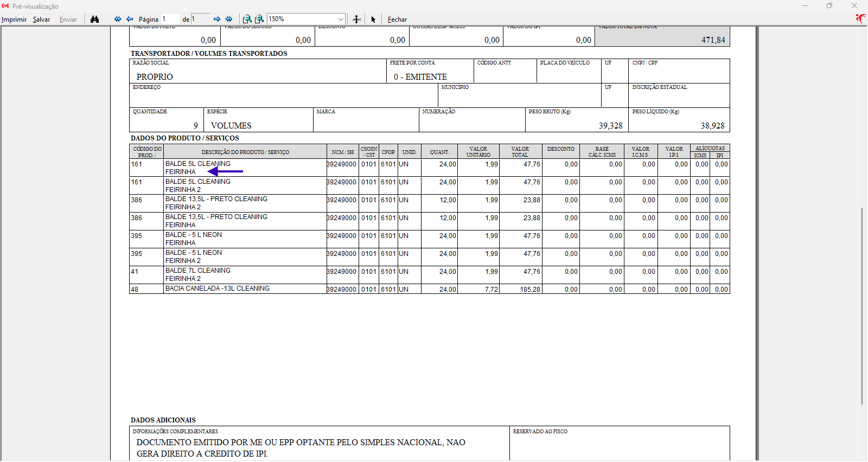The image size is (868, 462).
Task: Click Imprimir to print the document
Action: tap(14, 20)
